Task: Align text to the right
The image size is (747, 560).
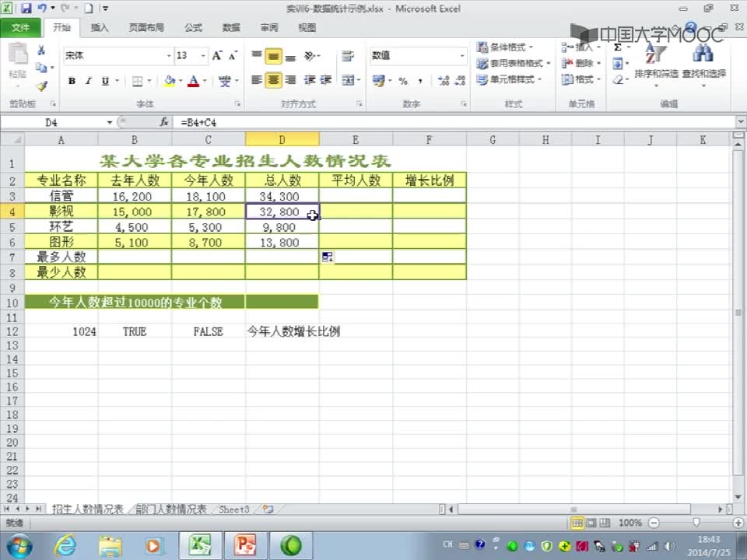Action: point(290,80)
